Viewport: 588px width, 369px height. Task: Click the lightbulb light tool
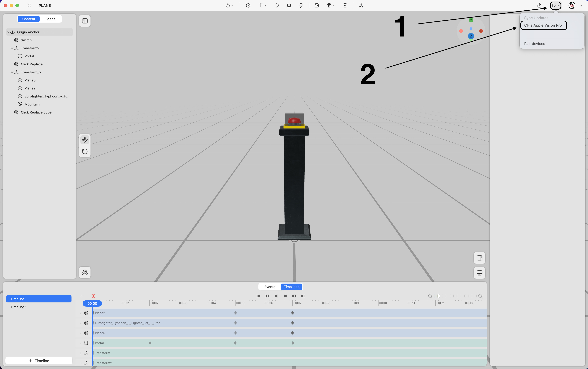pos(301,5)
